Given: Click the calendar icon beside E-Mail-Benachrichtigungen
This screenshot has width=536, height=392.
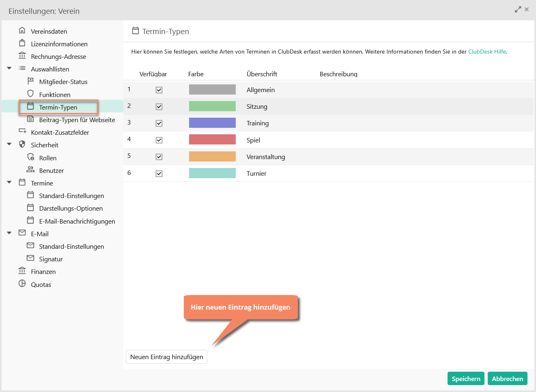Looking at the screenshot, I should tap(30, 220).
